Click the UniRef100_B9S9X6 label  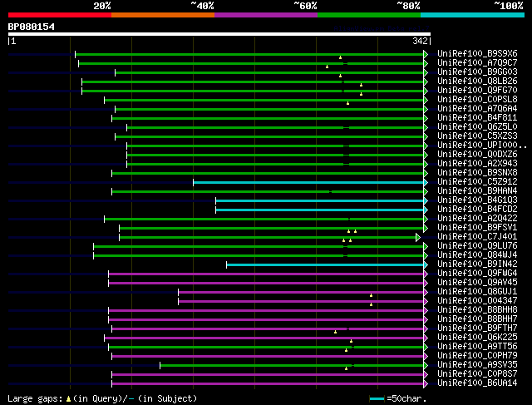(477, 53)
